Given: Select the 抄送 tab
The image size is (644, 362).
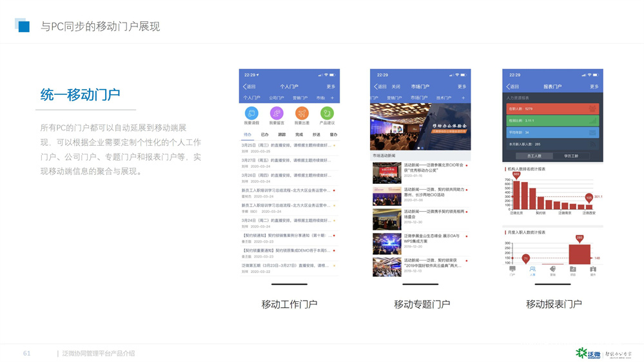Looking at the screenshot, I should click(317, 135).
